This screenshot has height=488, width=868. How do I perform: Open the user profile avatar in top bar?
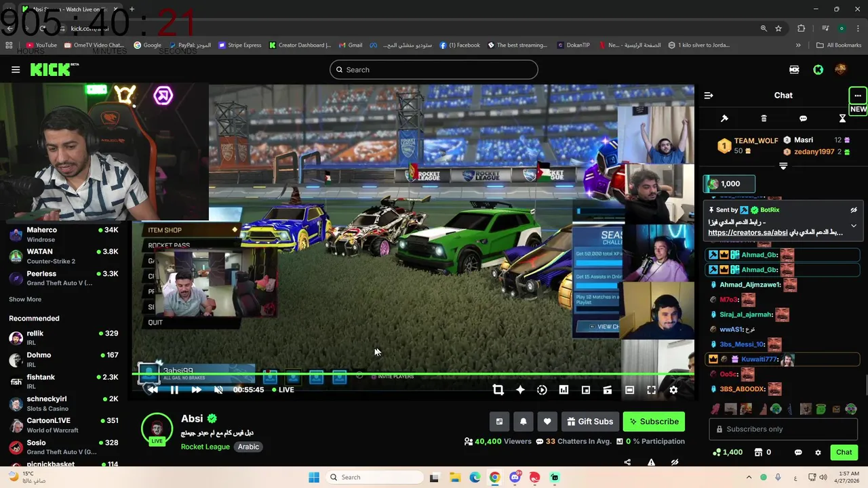841,70
